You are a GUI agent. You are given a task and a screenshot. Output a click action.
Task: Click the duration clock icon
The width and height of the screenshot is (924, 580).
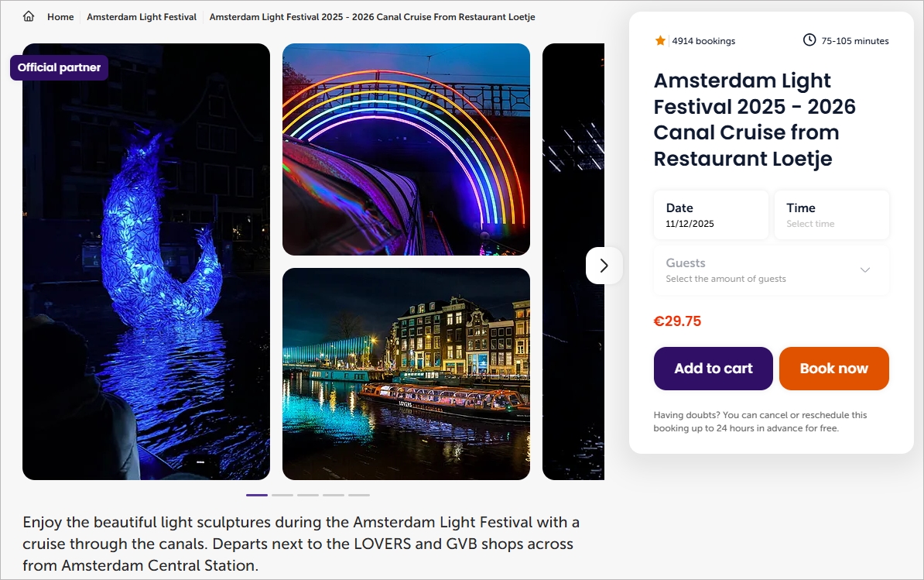click(x=809, y=40)
